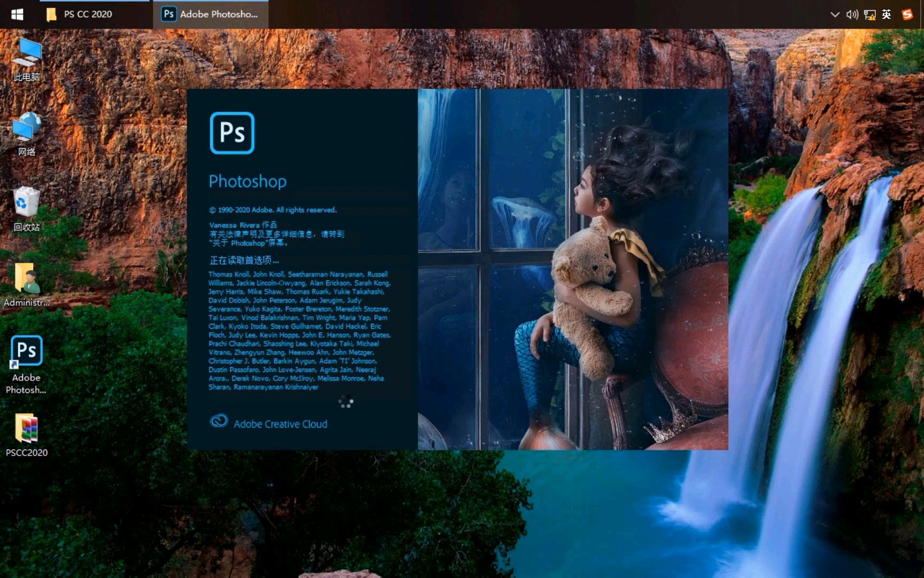This screenshot has width=924, height=578.
Task: Open the Sogou input method tray icon
Action: pyautogui.click(x=907, y=14)
